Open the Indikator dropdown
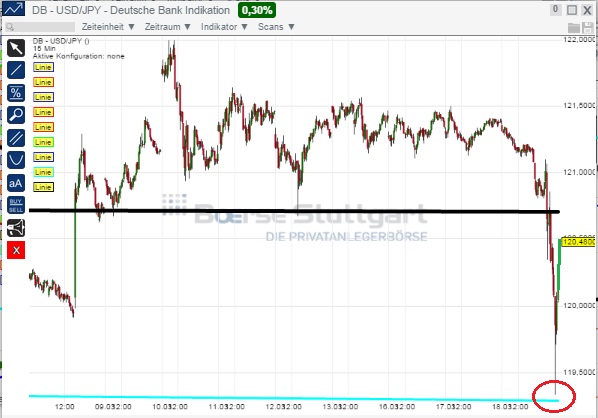The image size is (598, 418). pyautogui.click(x=224, y=27)
